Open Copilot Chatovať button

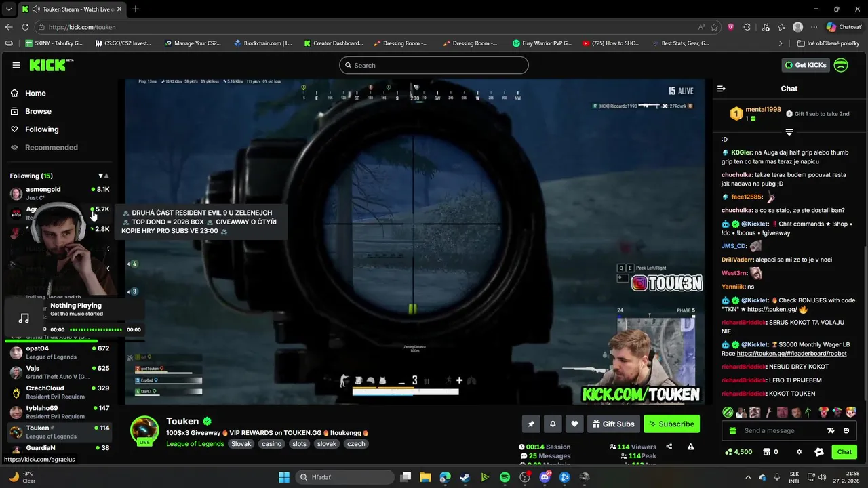(844, 27)
